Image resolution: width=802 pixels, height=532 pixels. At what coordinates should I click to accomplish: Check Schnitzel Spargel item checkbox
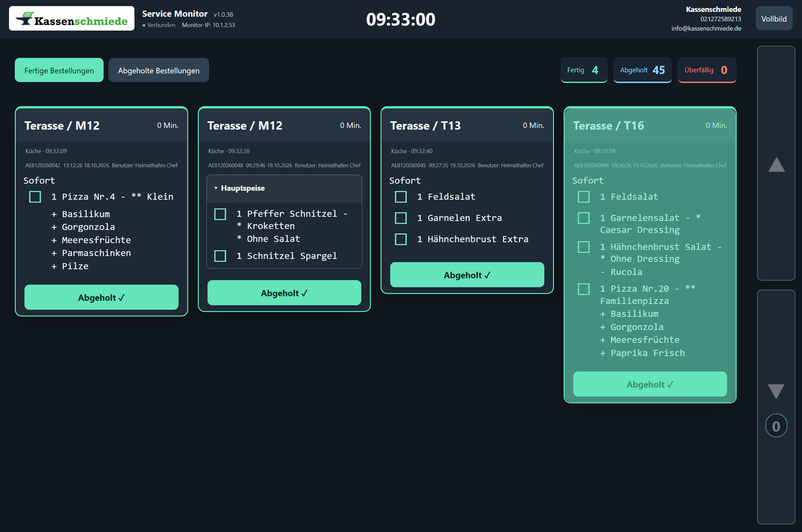[220, 256]
